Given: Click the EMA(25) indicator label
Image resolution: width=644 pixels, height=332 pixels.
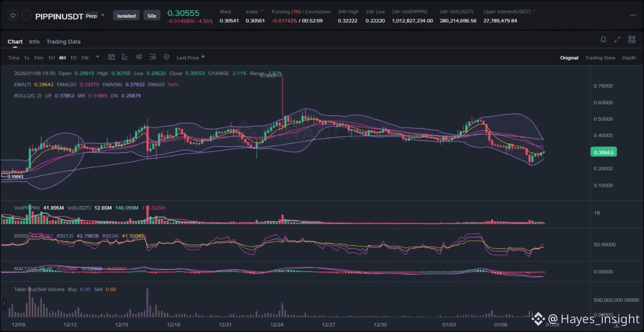Looking at the screenshot, I should tap(67, 85).
